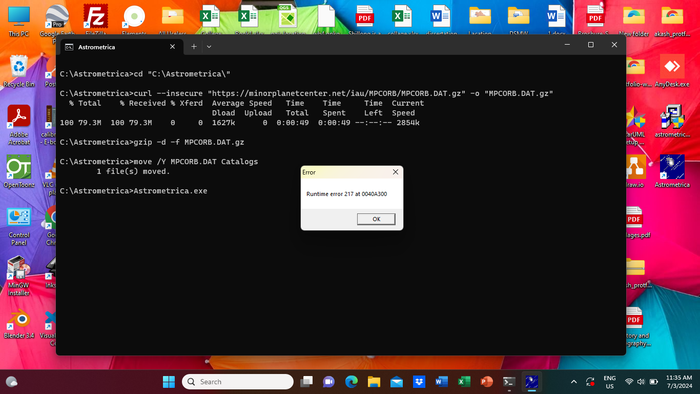Image resolution: width=700 pixels, height=394 pixels.
Task: Select the New folder desktop icon
Action: (x=633, y=21)
